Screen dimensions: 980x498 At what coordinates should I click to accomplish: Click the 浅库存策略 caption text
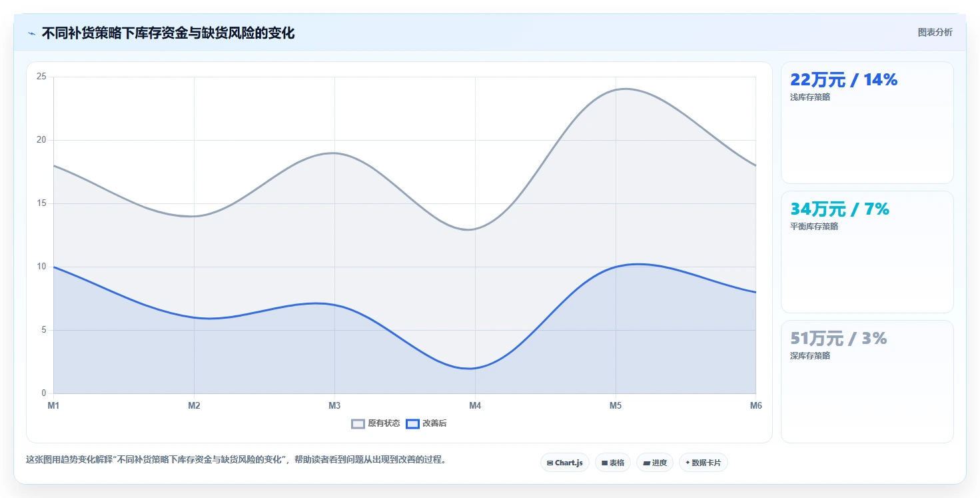point(810,97)
